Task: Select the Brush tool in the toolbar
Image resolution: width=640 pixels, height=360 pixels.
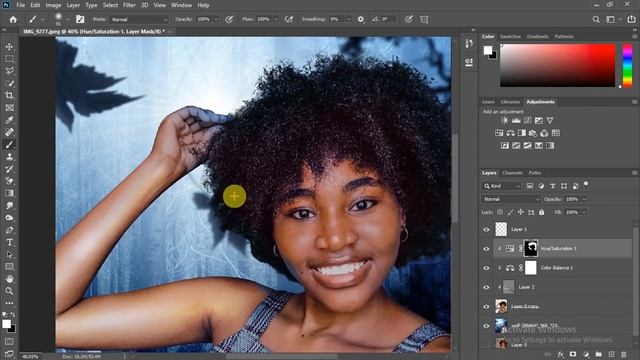Action: 9,144
